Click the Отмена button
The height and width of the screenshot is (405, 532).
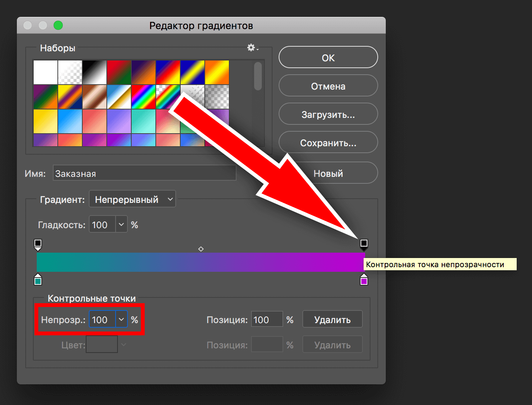328,86
